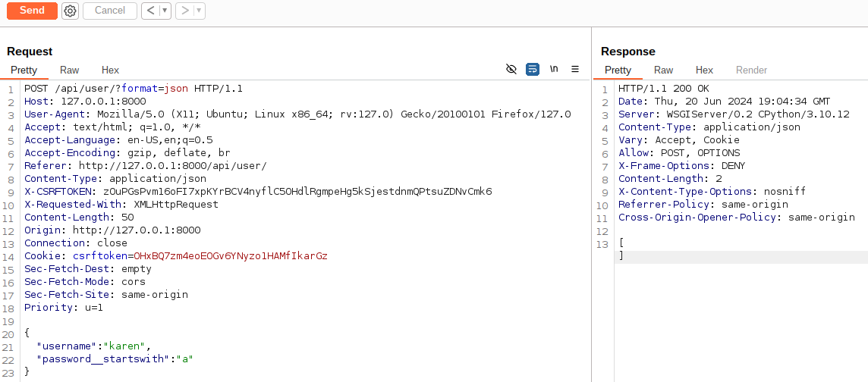Send the request with the Send button

32,11
